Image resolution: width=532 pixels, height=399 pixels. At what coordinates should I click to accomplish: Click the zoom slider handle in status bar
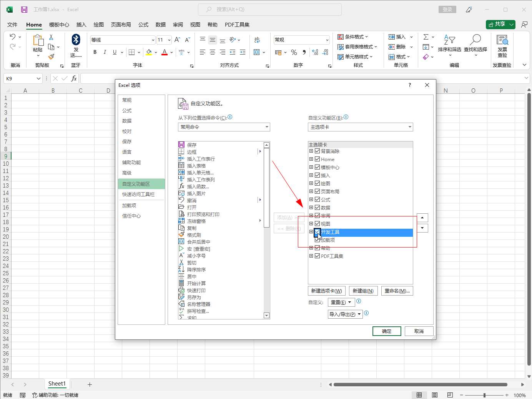pos(484,395)
